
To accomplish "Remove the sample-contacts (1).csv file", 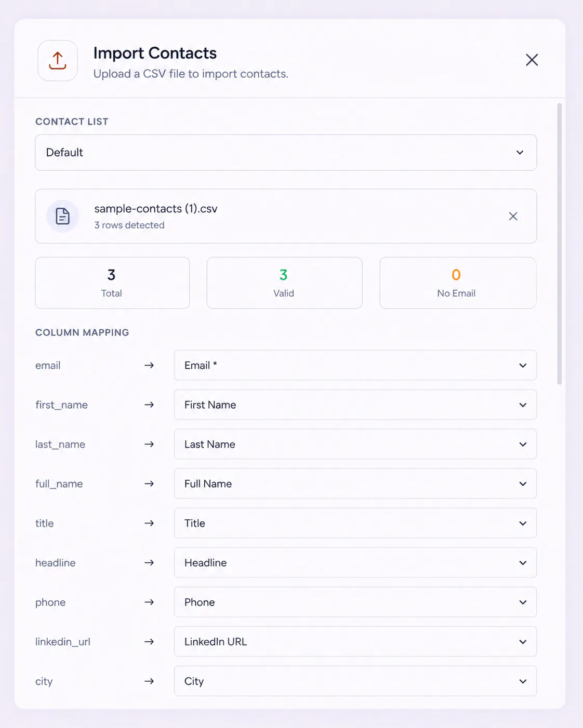I will [513, 216].
